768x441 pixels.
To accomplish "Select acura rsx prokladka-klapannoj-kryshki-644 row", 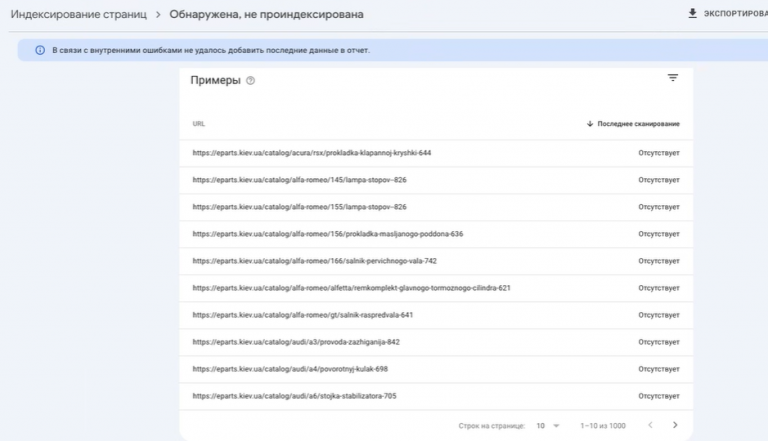I will click(436, 153).
